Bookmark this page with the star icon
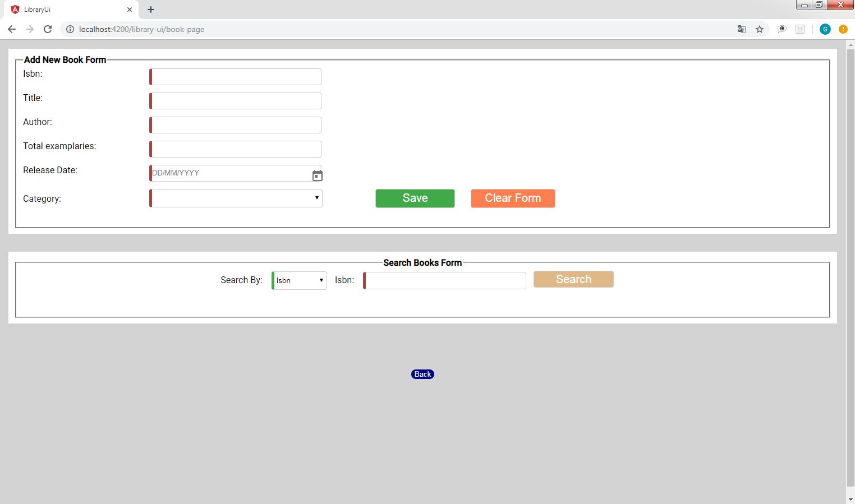 pyautogui.click(x=760, y=29)
